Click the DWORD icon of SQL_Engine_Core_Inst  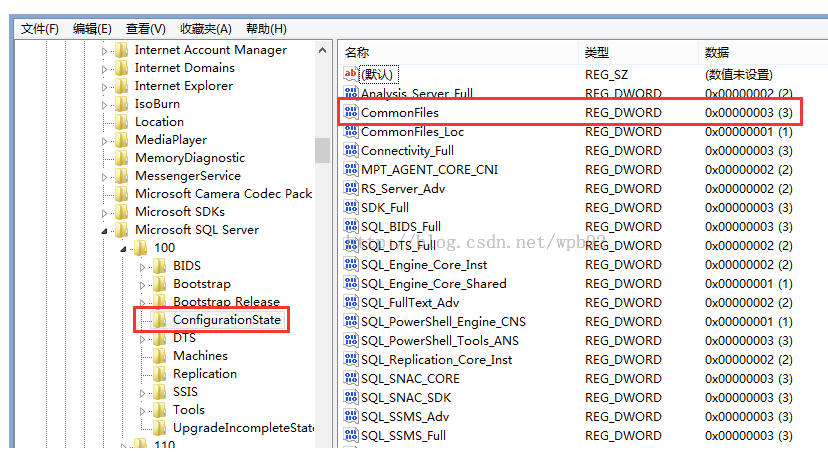point(351,263)
